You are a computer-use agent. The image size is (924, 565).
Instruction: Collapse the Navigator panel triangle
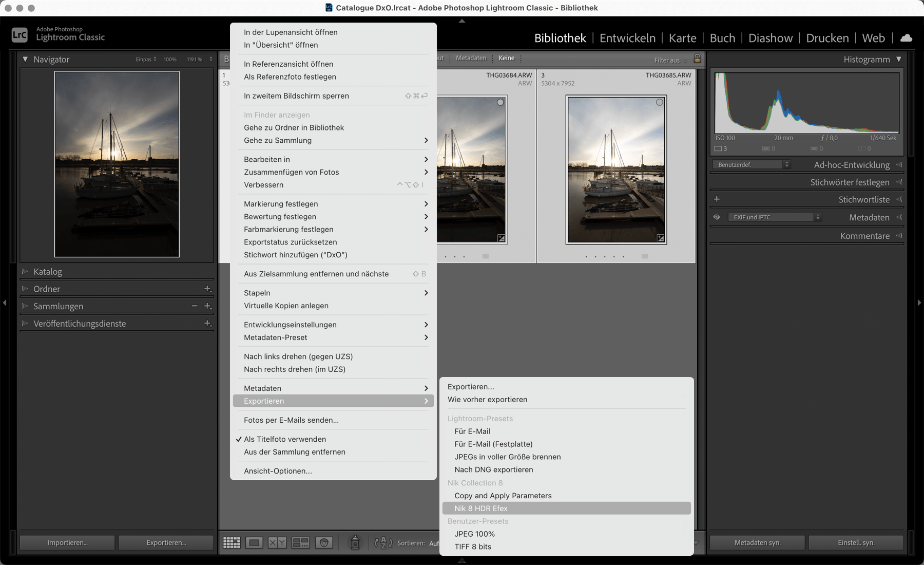(x=25, y=60)
